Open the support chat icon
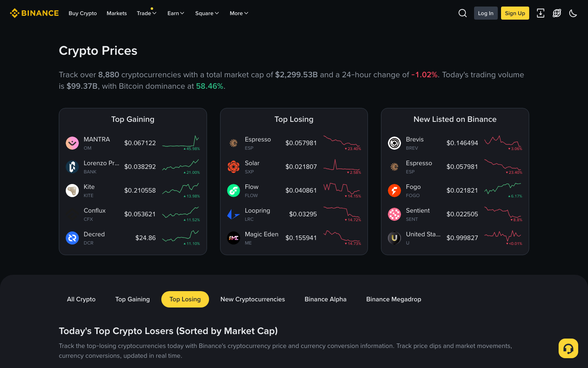Image resolution: width=588 pixels, height=368 pixels. point(568,348)
